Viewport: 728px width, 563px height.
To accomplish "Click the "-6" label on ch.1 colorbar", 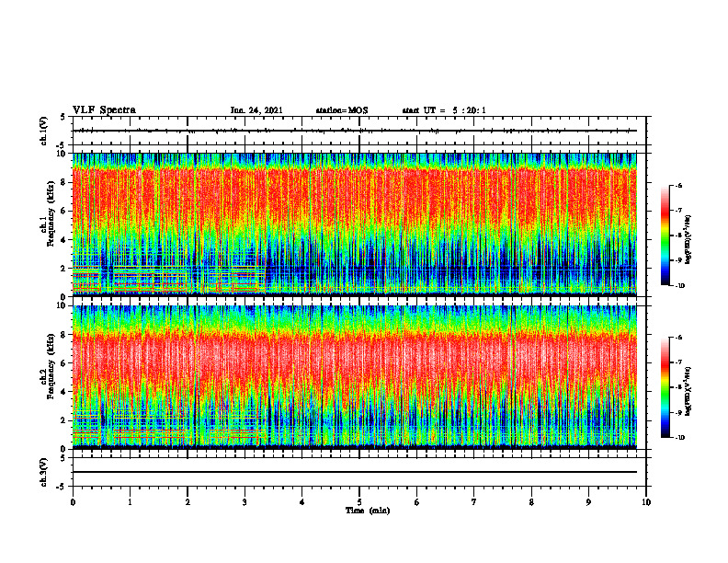I will [x=678, y=185].
